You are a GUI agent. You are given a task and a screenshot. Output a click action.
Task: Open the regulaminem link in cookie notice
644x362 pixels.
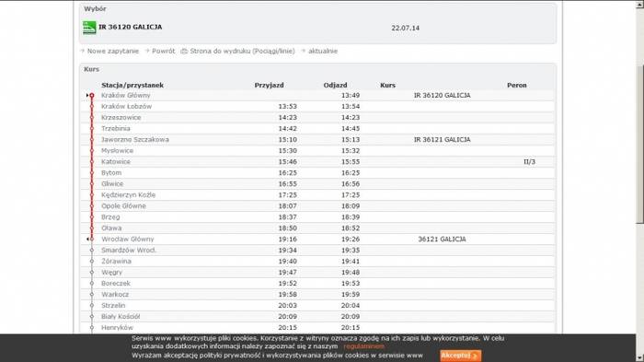tap(364, 346)
